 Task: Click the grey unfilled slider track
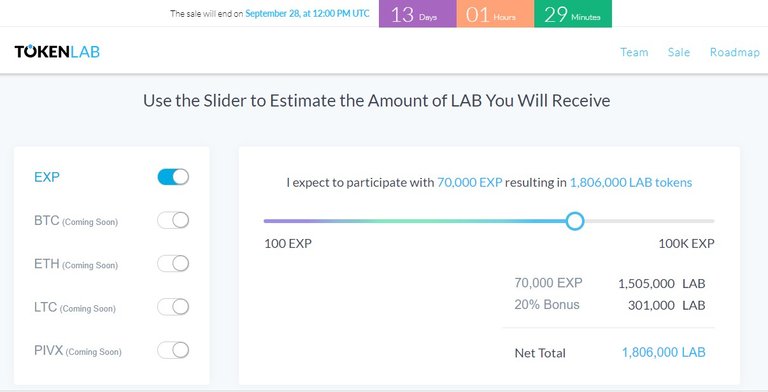click(649, 221)
